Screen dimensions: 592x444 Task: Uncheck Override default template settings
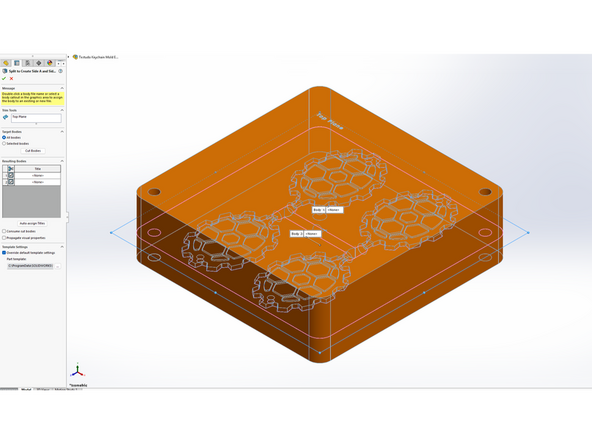point(4,253)
